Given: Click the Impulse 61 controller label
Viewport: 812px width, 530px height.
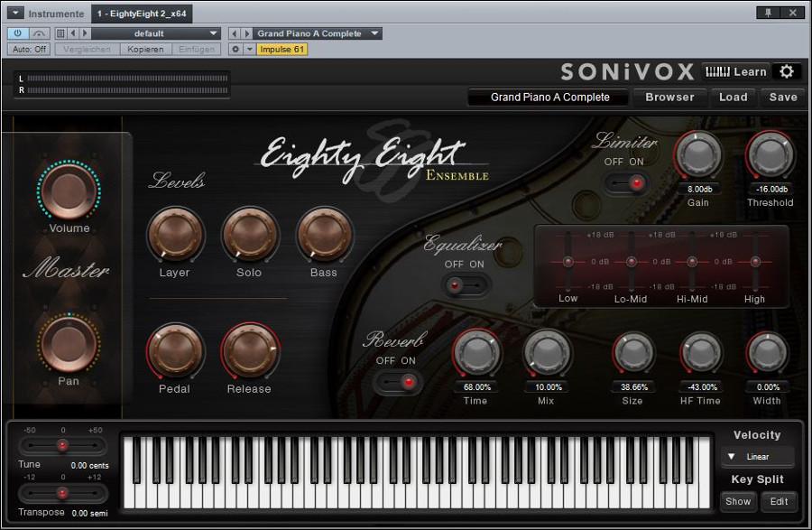Looking at the screenshot, I should 281,50.
